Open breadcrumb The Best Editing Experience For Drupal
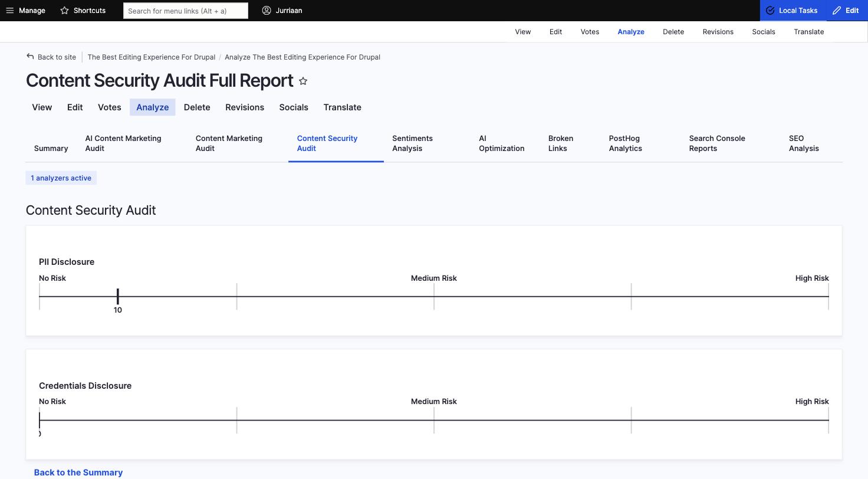The width and height of the screenshot is (868, 479). [x=152, y=57]
